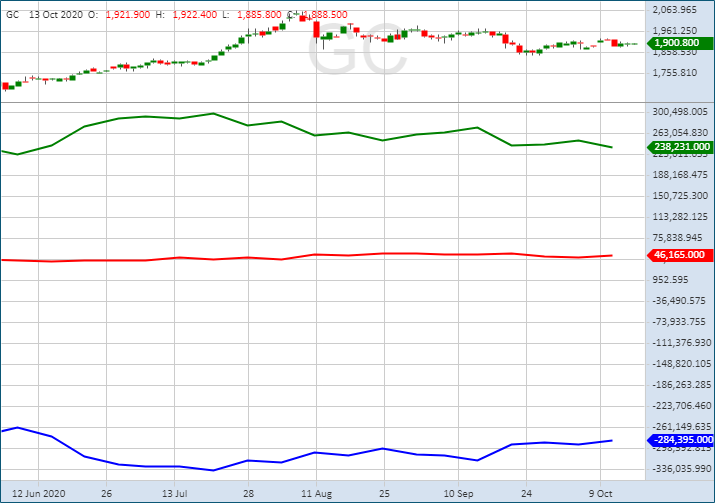Image resolution: width=715 pixels, height=503 pixels.
Task: Click the first red candlestick at chart start
Action: pos(5,86)
